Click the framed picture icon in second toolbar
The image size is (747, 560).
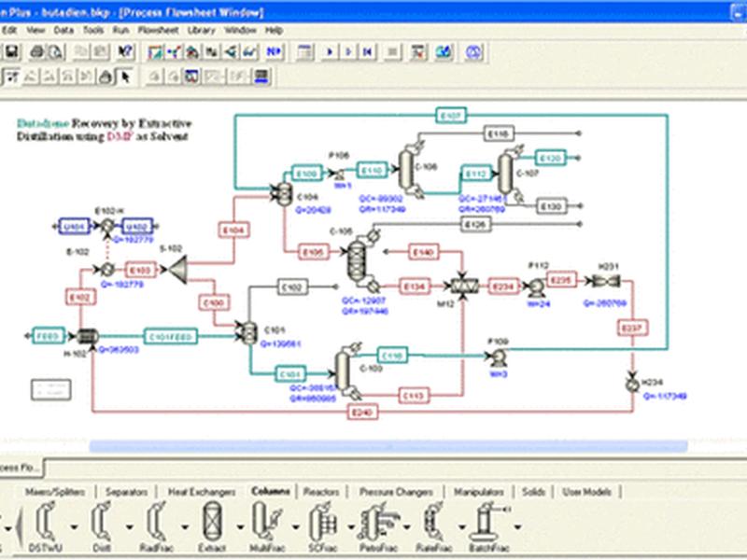[x=192, y=77]
